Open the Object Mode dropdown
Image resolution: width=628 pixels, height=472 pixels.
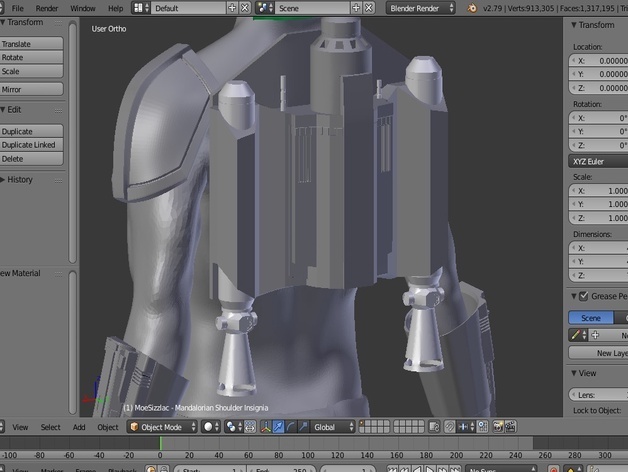161,427
